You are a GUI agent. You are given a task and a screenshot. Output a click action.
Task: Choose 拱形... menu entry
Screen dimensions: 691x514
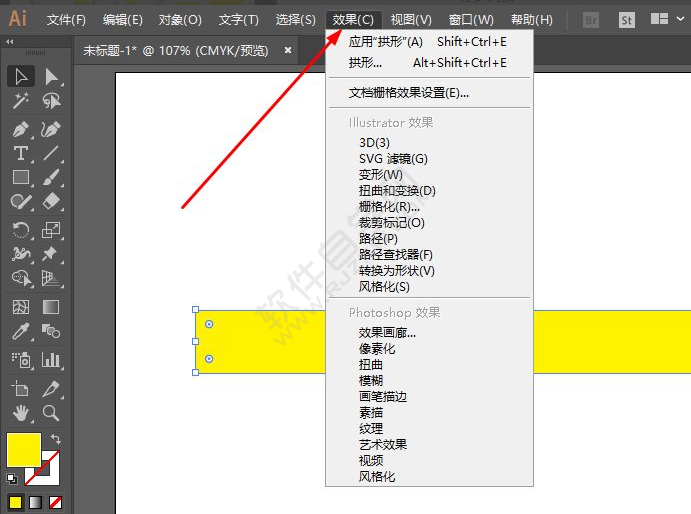(x=429, y=63)
